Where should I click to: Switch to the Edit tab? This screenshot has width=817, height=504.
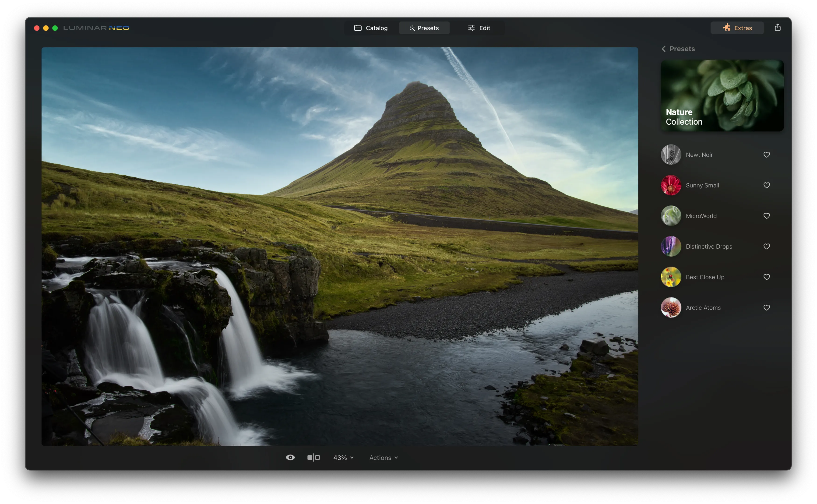pyautogui.click(x=479, y=28)
